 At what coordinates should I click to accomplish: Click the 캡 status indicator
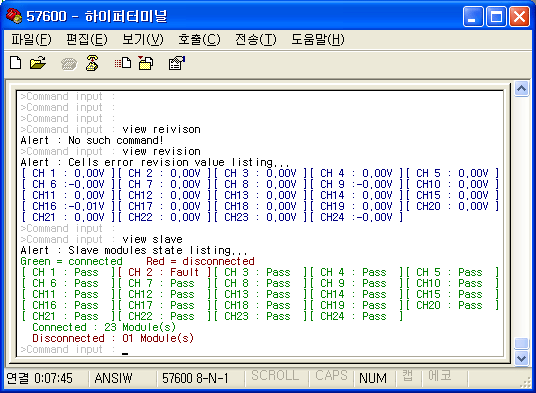pyautogui.click(x=407, y=376)
